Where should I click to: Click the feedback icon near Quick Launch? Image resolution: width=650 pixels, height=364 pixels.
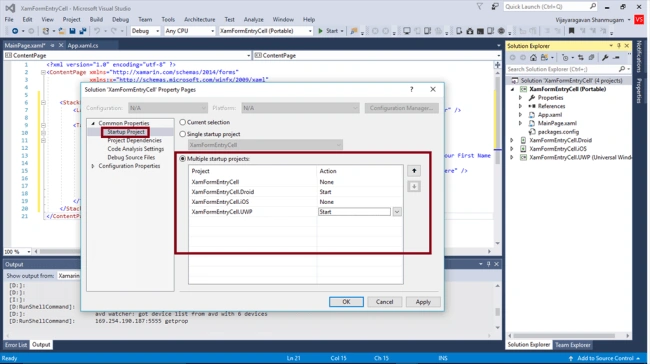pyautogui.click(x=495, y=7)
